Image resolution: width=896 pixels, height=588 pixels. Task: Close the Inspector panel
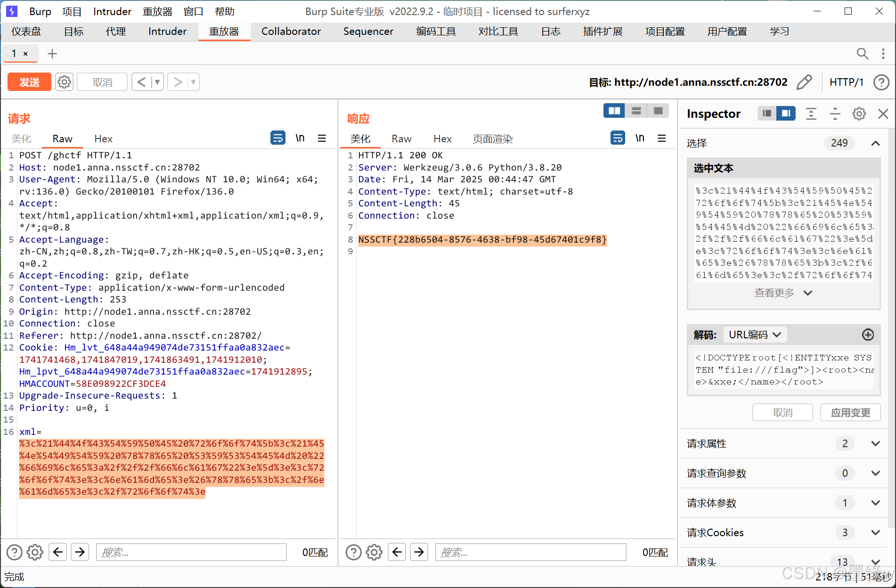point(883,114)
